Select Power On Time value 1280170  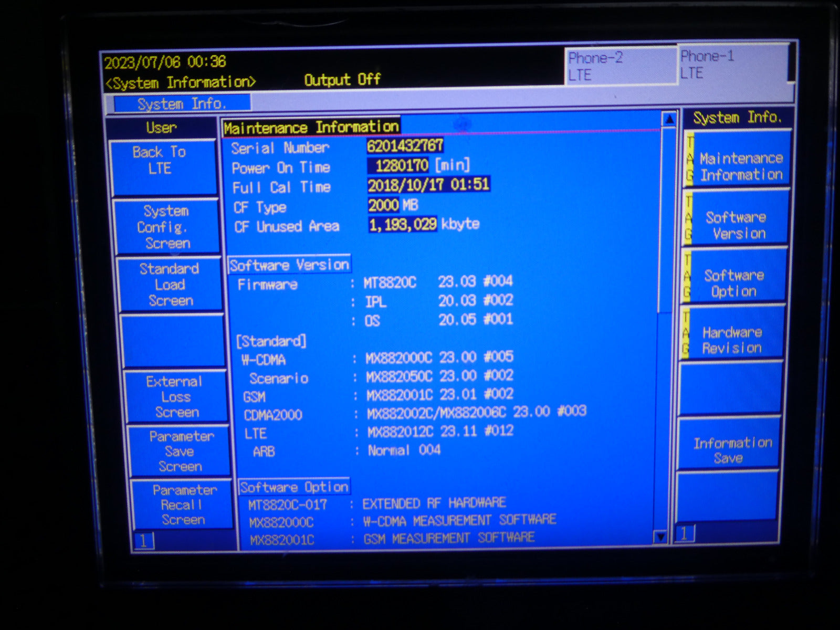[398, 166]
